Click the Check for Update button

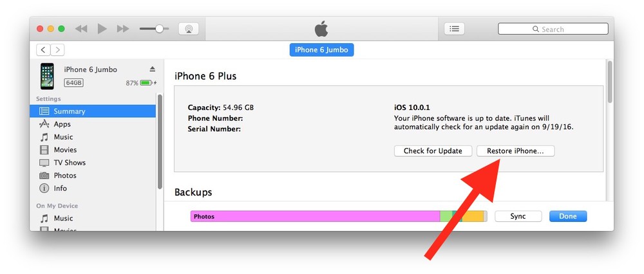tap(433, 151)
